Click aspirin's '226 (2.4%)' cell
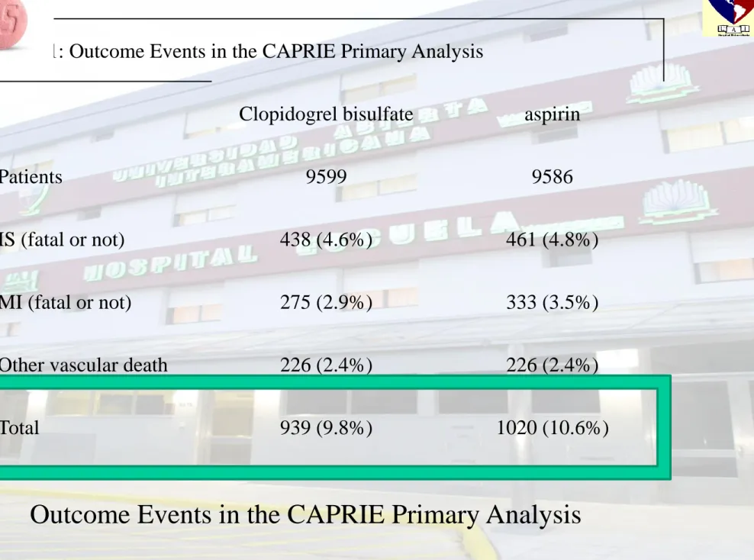Image resolution: width=754 pixels, height=560 pixels. (x=552, y=365)
